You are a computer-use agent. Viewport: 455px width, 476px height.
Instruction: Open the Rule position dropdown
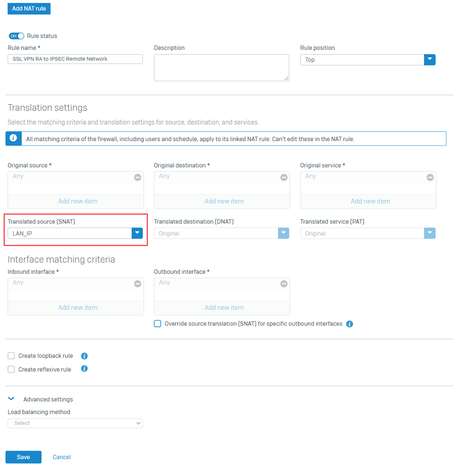tap(368, 60)
